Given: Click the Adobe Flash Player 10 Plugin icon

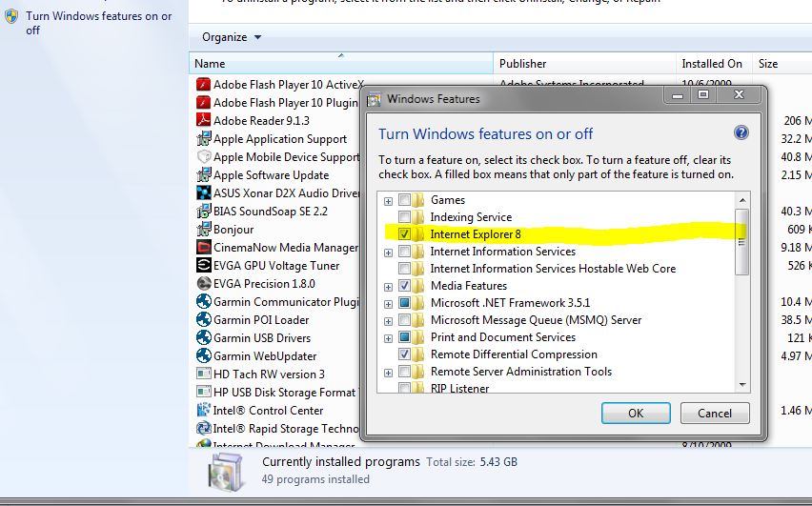Looking at the screenshot, I should [x=204, y=102].
